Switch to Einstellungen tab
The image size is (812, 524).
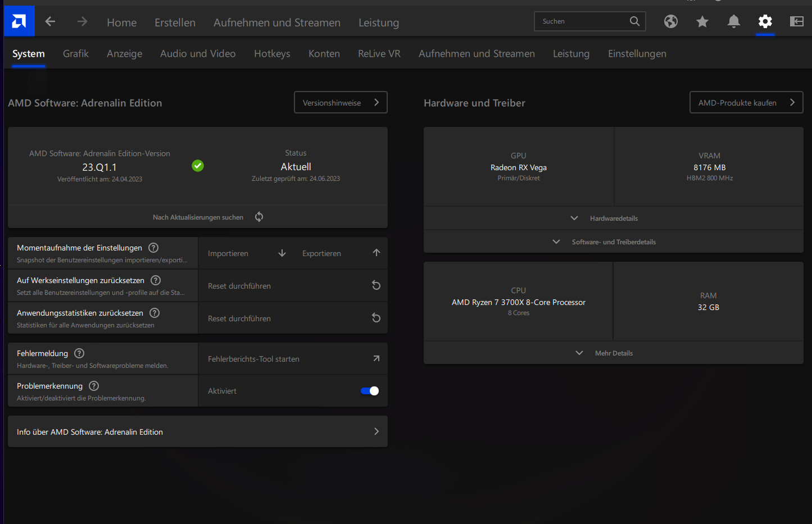637,53
